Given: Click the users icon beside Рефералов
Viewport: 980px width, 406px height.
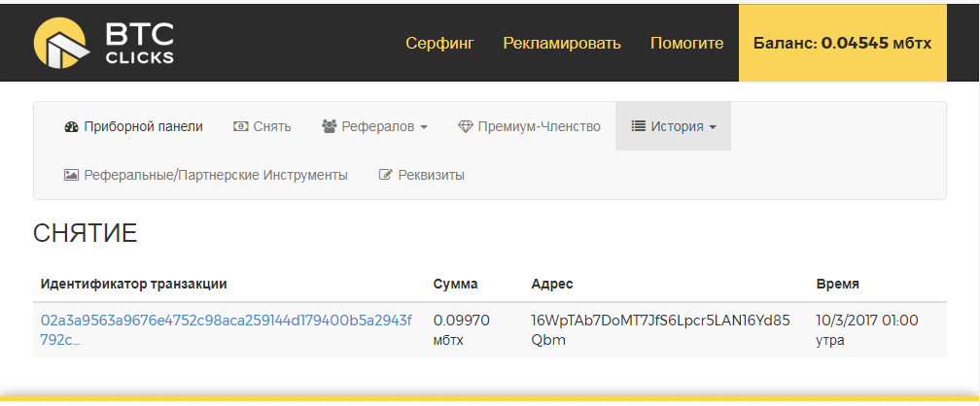Looking at the screenshot, I should point(329,127).
